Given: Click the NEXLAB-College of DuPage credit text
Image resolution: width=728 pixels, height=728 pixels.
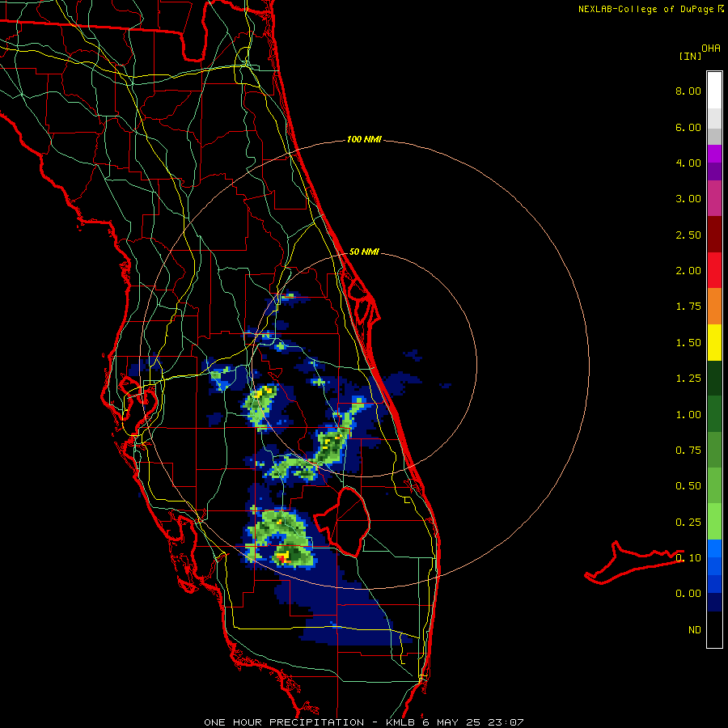Looking at the screenshot, I should (x=646, y=9).
